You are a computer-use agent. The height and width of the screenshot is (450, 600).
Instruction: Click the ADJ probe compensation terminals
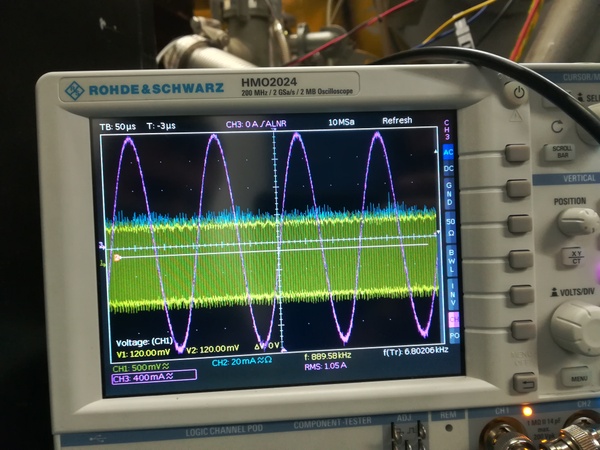click(410, 435)
